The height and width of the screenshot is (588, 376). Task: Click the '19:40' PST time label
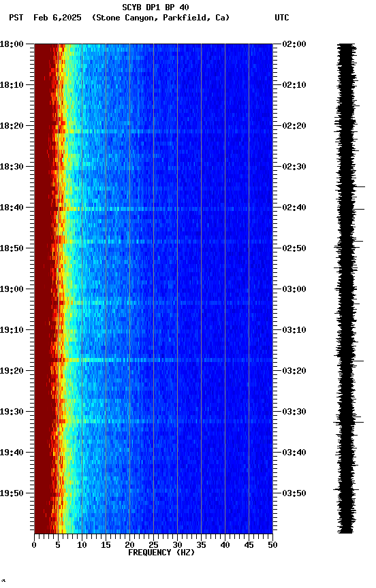pos(12,453)
